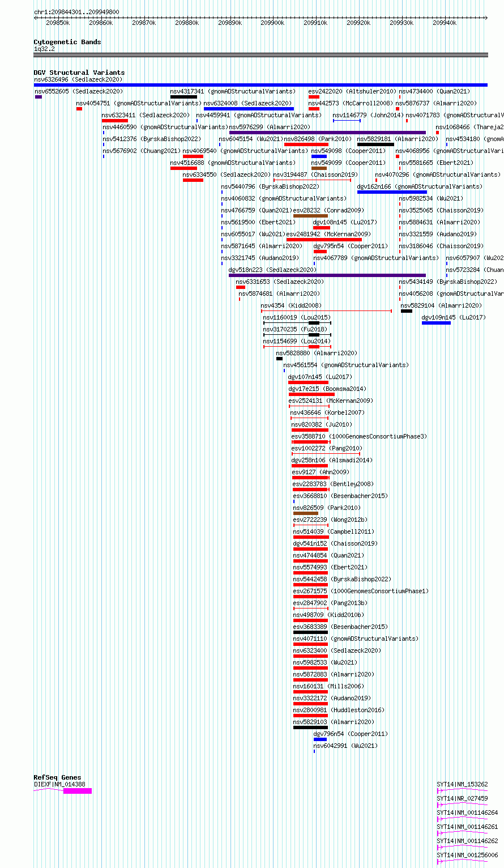
Task: Click nsv436646 (Korbel2007) label
Action: pos(327,412)
